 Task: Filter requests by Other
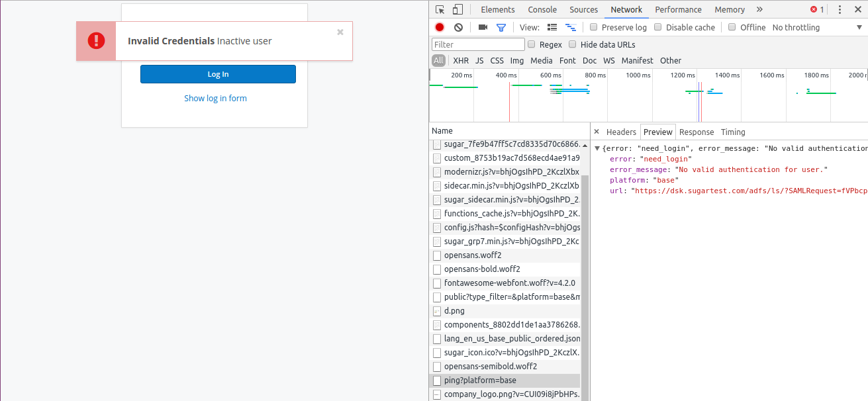671,60
